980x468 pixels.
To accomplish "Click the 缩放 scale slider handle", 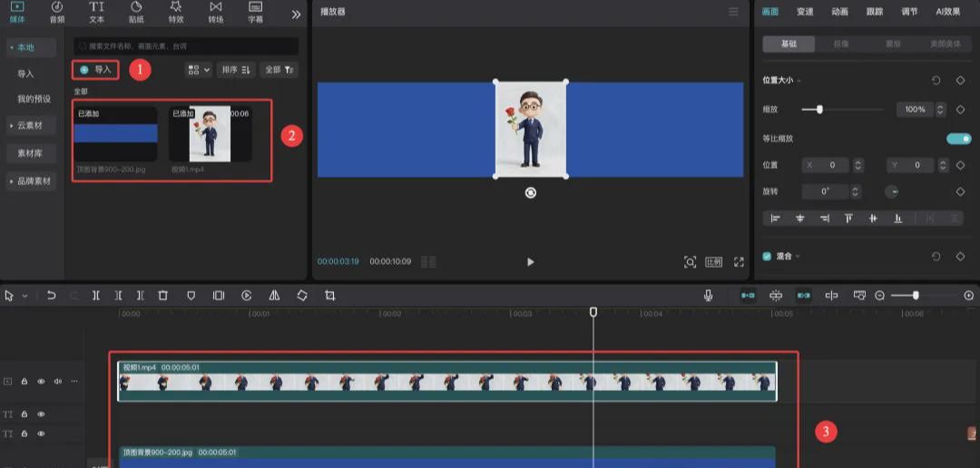I will 819,110.
